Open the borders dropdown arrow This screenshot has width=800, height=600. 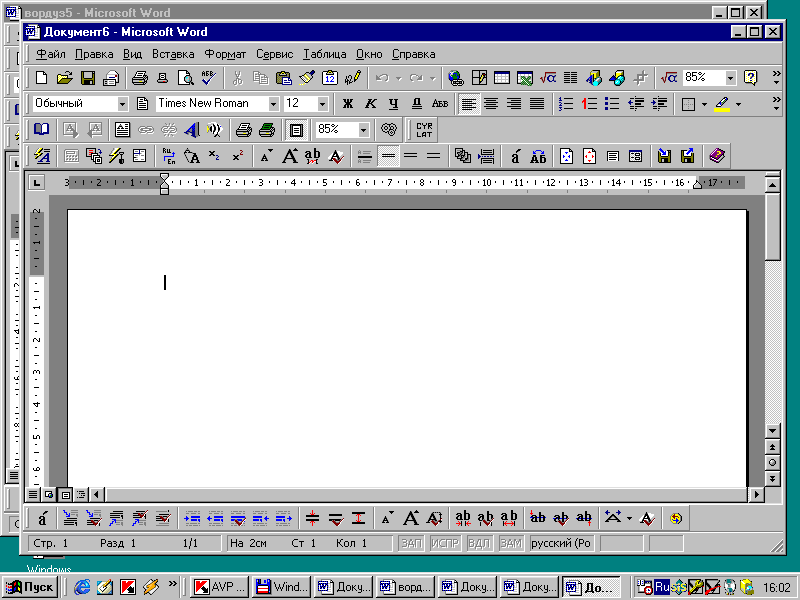[704, 104]
